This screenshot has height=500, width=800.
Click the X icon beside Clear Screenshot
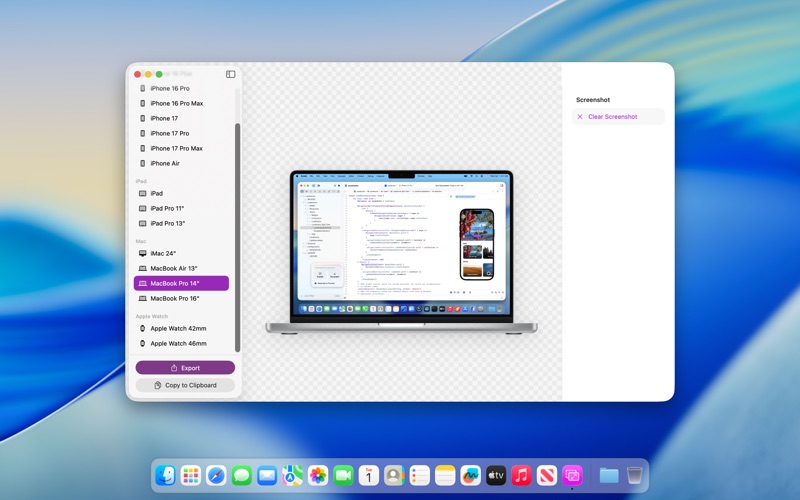tap(580, 117)
